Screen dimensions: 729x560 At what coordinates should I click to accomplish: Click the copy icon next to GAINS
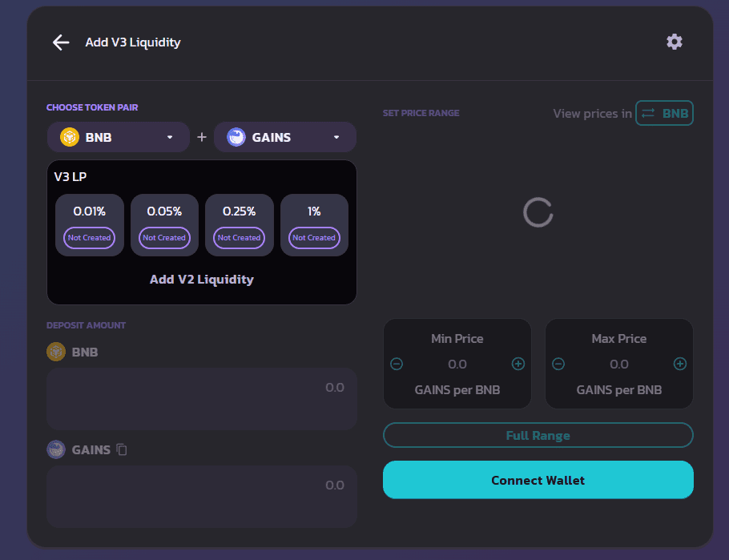click(122, 449)
